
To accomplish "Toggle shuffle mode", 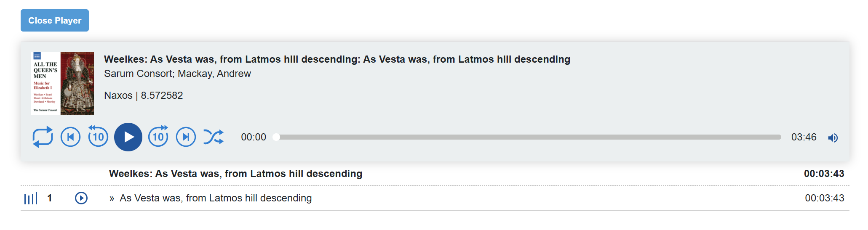I will point(214,137).
